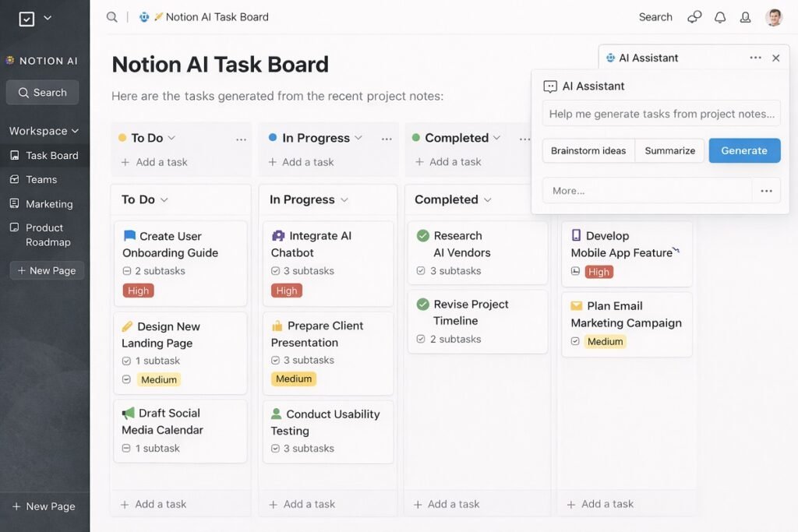Open the AI Assistant panel options menu
The width and height of the screenshot is (798, 532).
pyautogui.click(x=754, y=57)
